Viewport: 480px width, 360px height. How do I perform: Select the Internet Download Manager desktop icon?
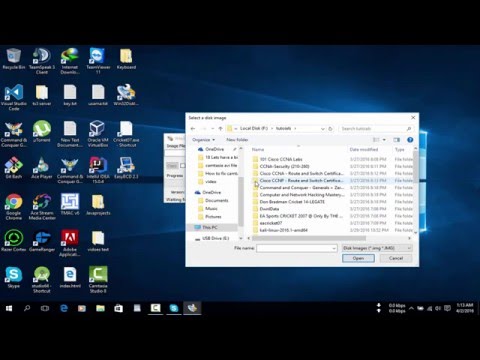tap(70, 61)
